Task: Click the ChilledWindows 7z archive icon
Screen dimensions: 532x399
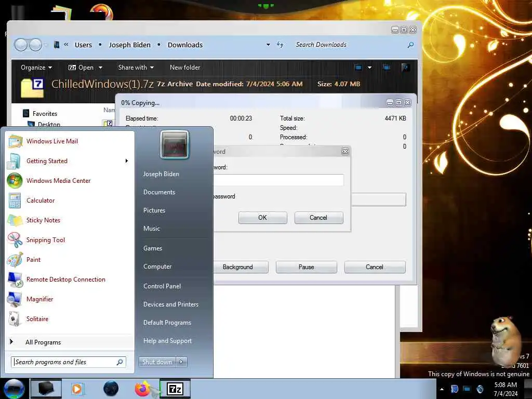Action: (33, 87)
